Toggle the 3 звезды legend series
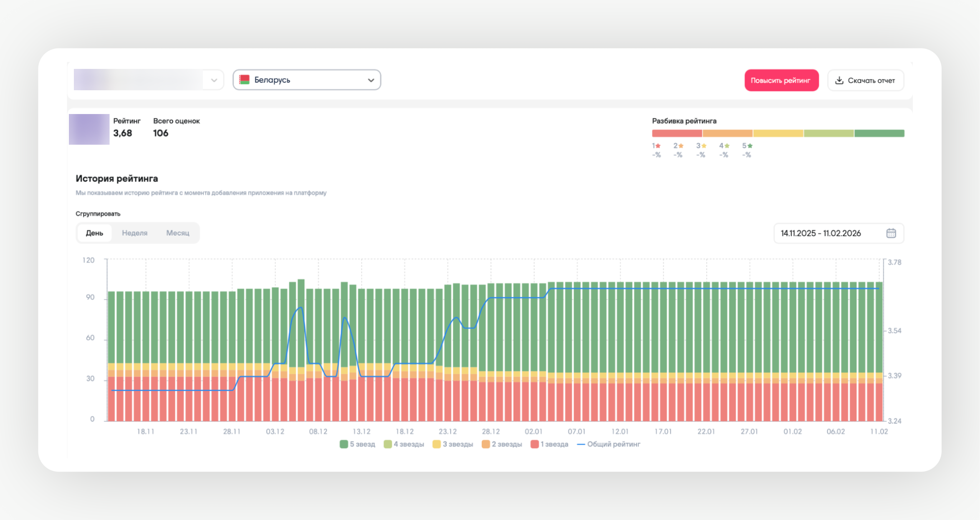The height and width of the screenshot is (520, 980). click(453, 444)
